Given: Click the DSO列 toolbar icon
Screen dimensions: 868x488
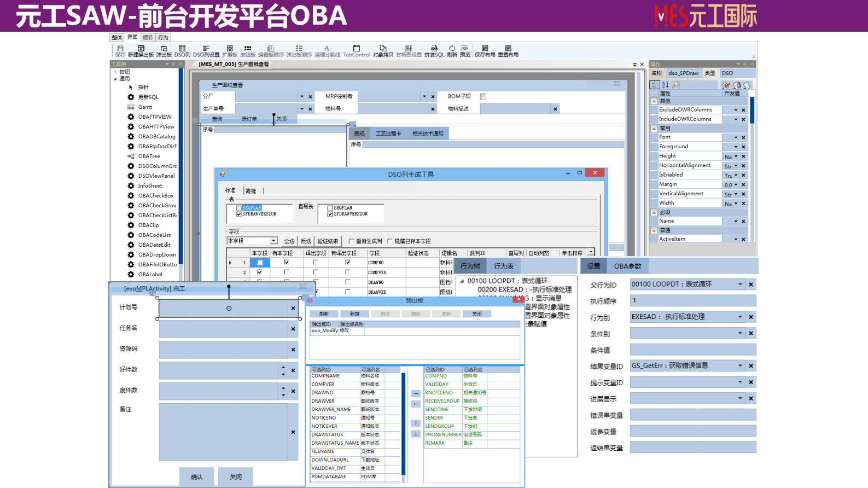Looking at the screenshot, I should 182,51.
